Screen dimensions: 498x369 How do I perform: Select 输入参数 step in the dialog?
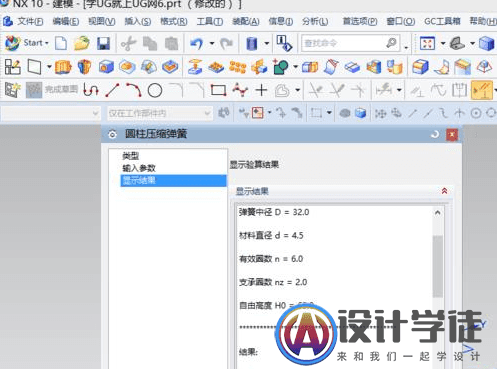coord(139,168)
